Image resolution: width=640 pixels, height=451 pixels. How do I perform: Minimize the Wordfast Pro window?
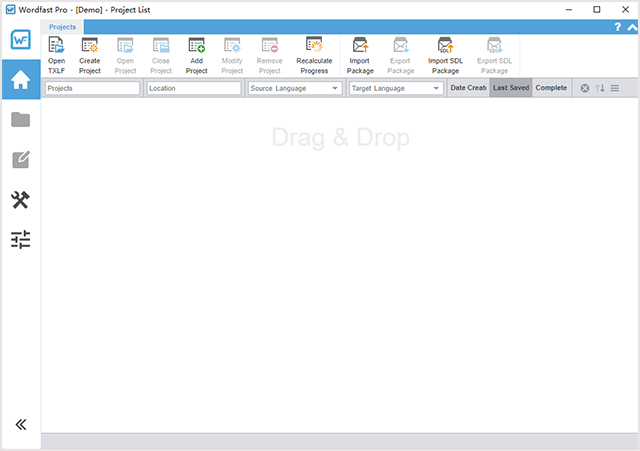click(x=569, y=9)
